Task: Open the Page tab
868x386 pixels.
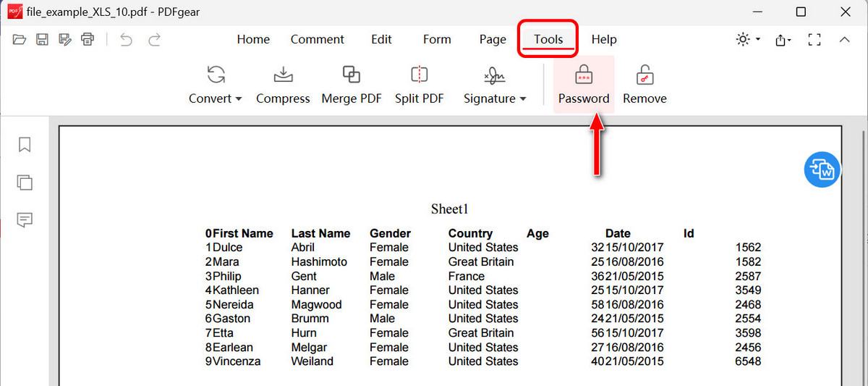Action: coord(493,40)
